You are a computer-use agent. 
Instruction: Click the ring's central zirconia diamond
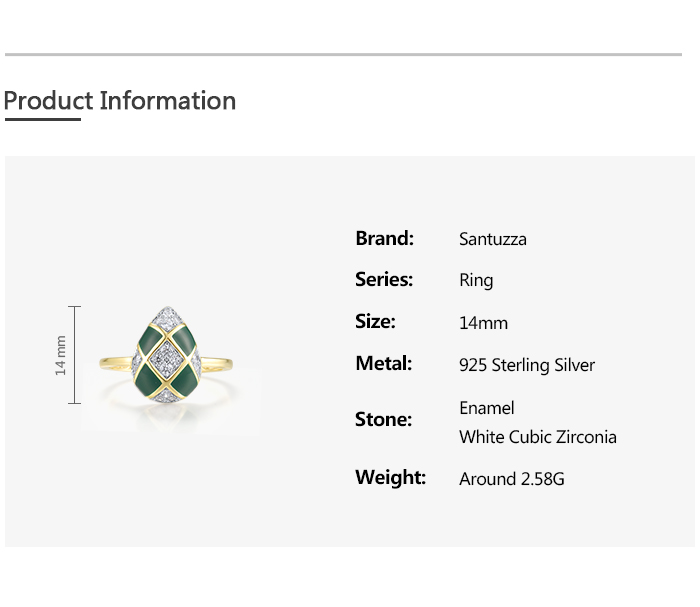167,356
